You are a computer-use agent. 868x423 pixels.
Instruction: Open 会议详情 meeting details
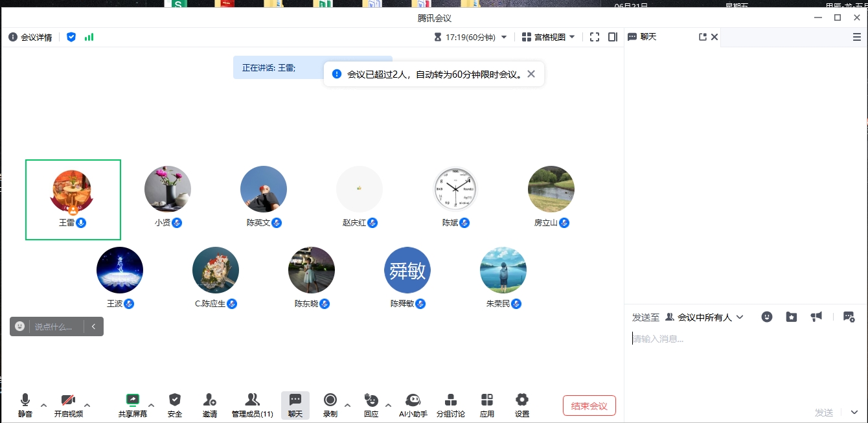click(x=30, y=37)
